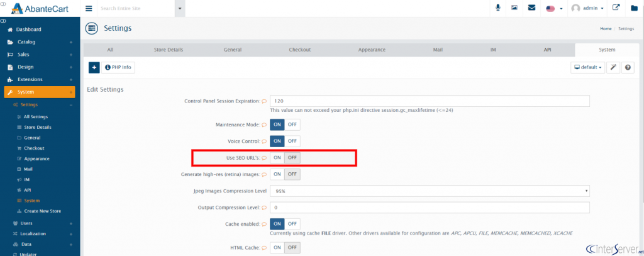Image resolution: width=644 pixels, height=256 pixels.
Task: Open search category dropdown arrow
Action: pyautogui.click(x=180, y=8)
